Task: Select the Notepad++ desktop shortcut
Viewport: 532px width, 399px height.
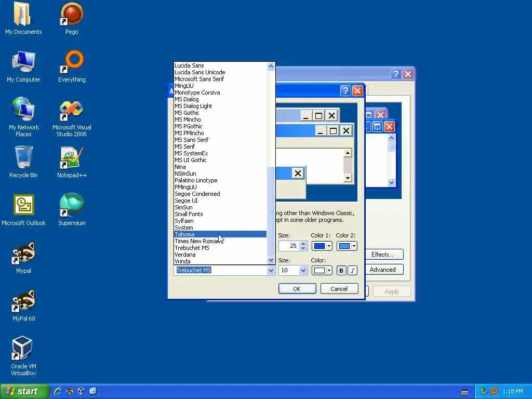Action: (x=72, y=162)
